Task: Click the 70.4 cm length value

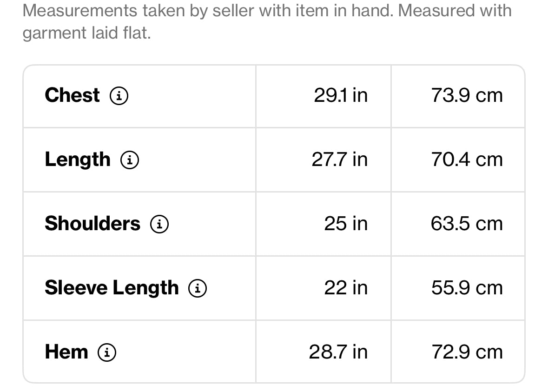Action: (x=467, y=159)
